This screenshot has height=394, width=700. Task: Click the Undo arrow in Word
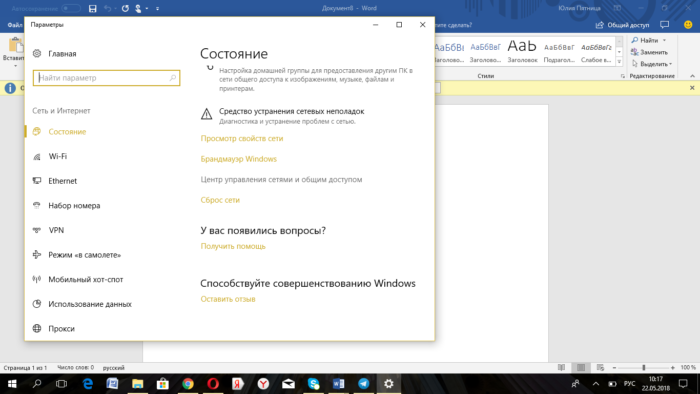107,8
